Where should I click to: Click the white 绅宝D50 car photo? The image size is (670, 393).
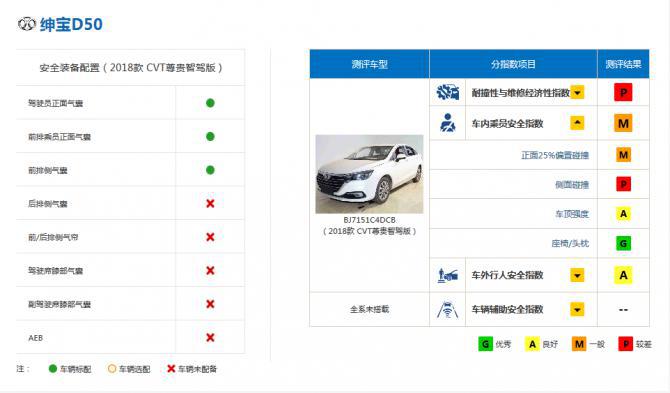coord(369,174)
